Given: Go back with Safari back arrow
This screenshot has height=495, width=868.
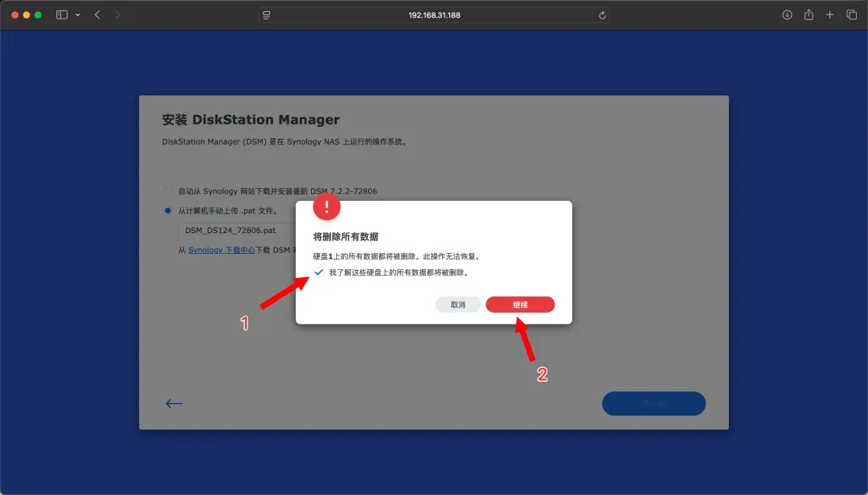Looking at the screenshot, I should click(x=97, y=15).
